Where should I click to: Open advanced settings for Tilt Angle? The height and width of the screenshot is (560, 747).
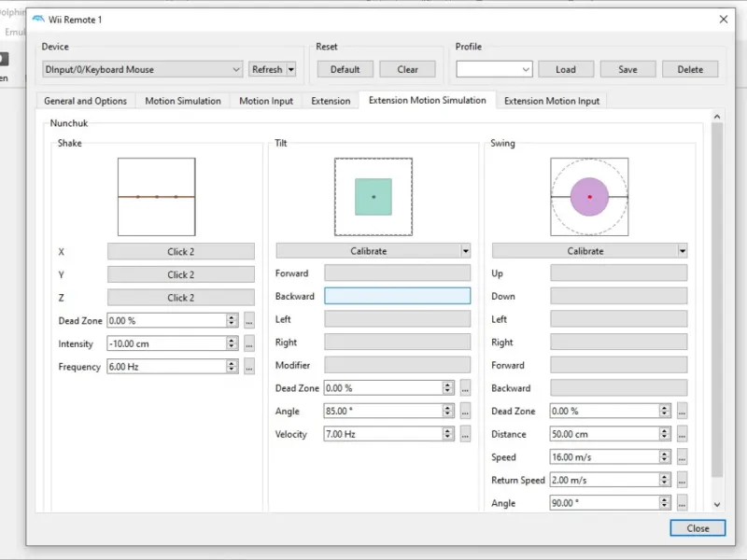click(465, 412)
